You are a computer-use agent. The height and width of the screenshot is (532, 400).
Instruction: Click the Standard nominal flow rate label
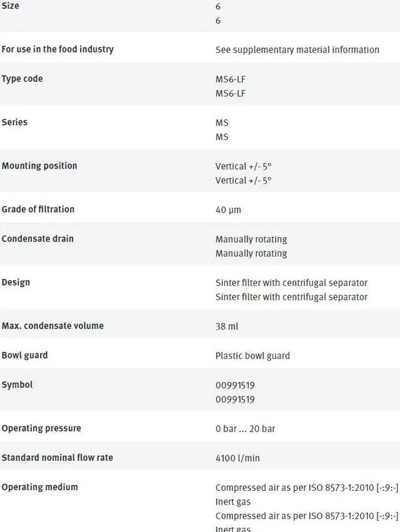coord(57,458)
